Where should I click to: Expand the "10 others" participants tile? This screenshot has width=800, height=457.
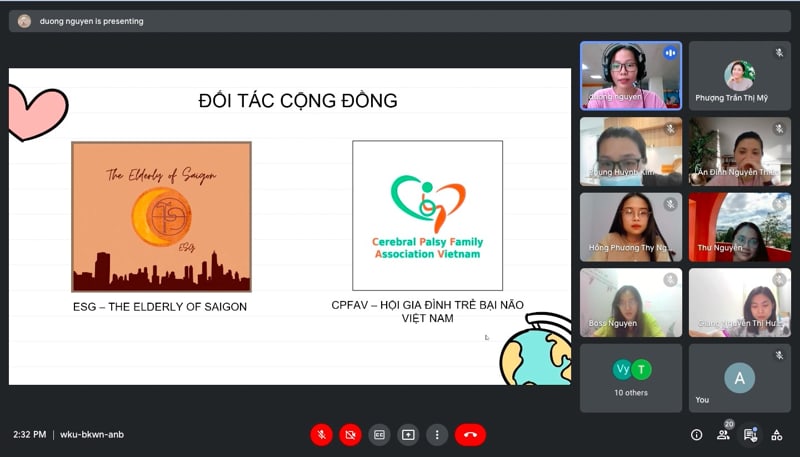(631, 378)
